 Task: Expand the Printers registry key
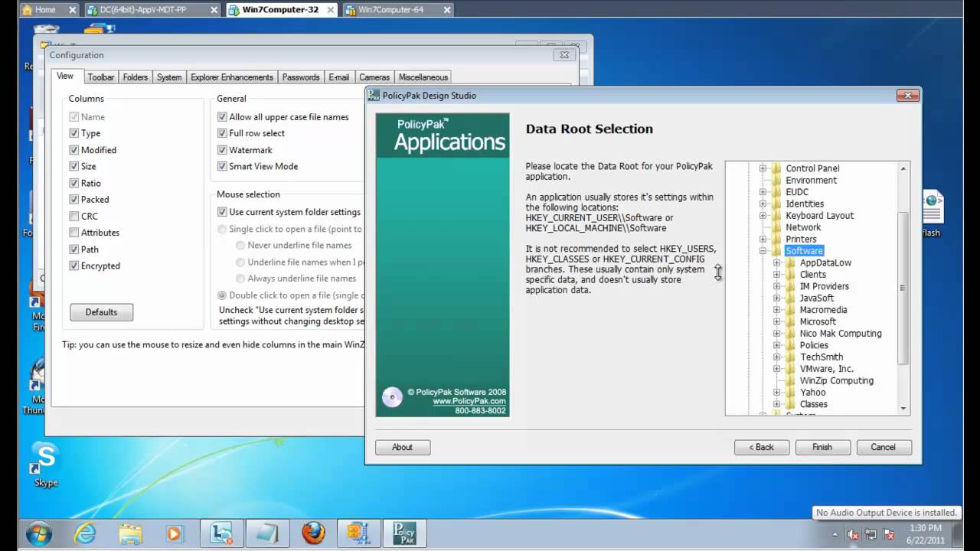pos(763,240)
